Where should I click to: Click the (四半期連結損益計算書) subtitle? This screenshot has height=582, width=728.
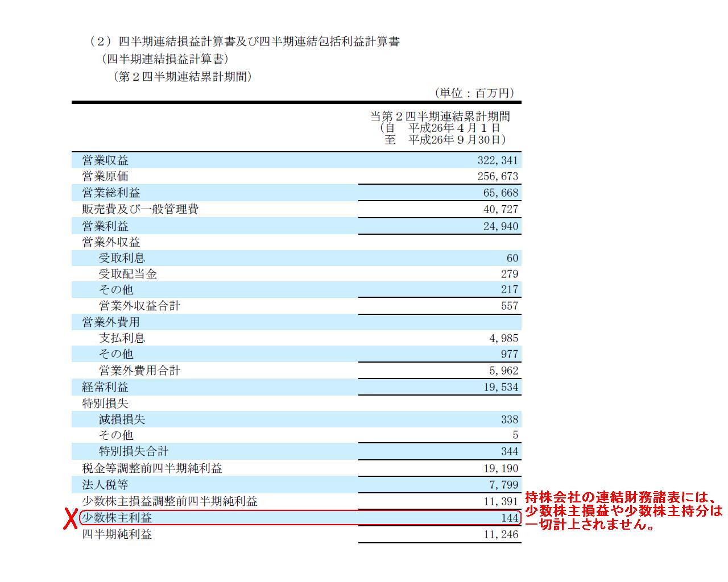click(x=166, y=59)
